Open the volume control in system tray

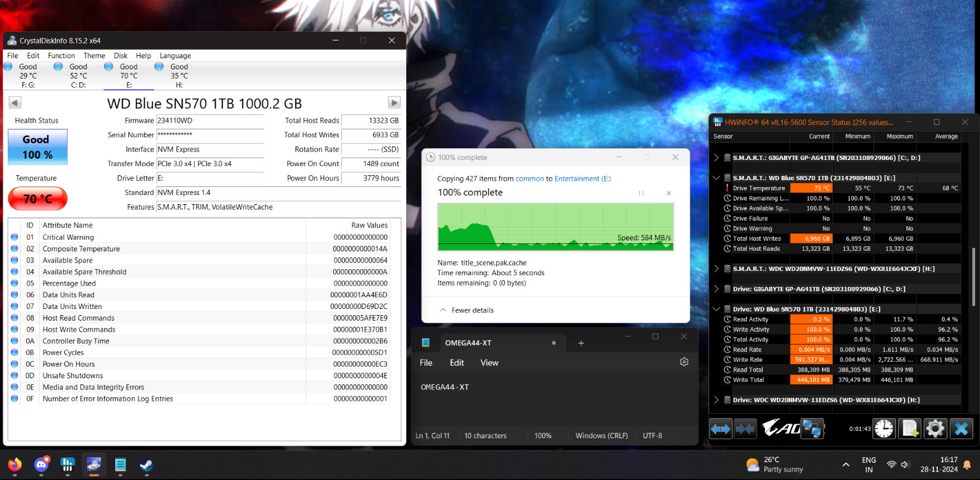(905, 465)
